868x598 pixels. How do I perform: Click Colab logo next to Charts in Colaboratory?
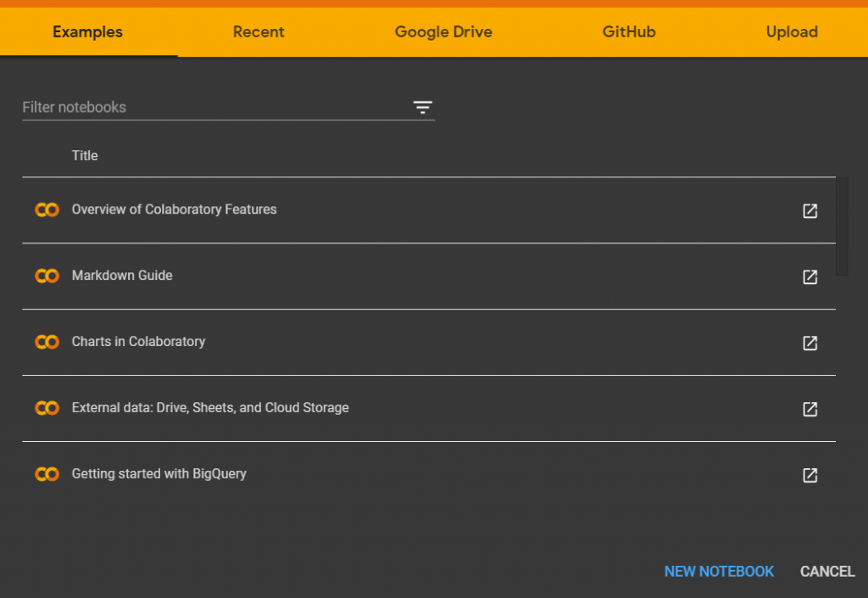pyautogui.click(x=47, y=342)
